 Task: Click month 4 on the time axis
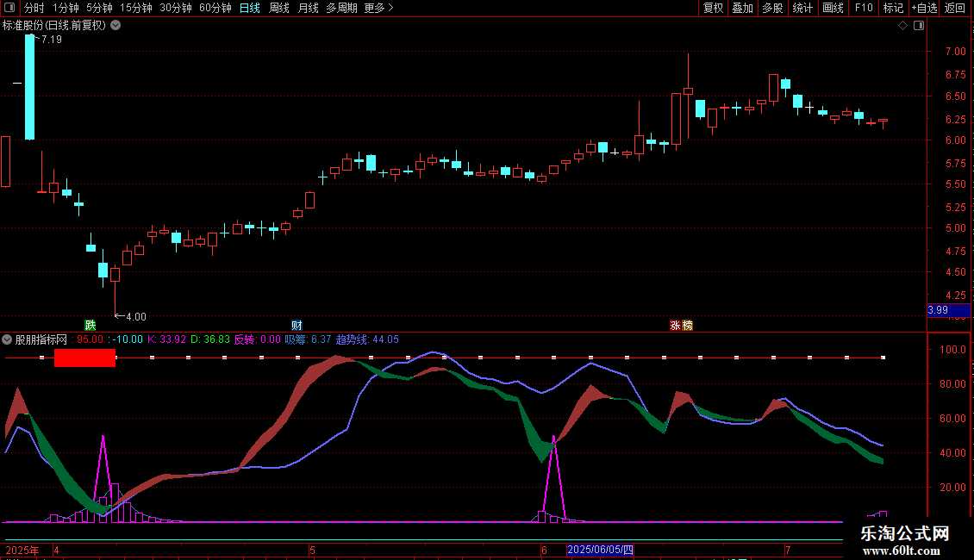[x=57, y=550]
